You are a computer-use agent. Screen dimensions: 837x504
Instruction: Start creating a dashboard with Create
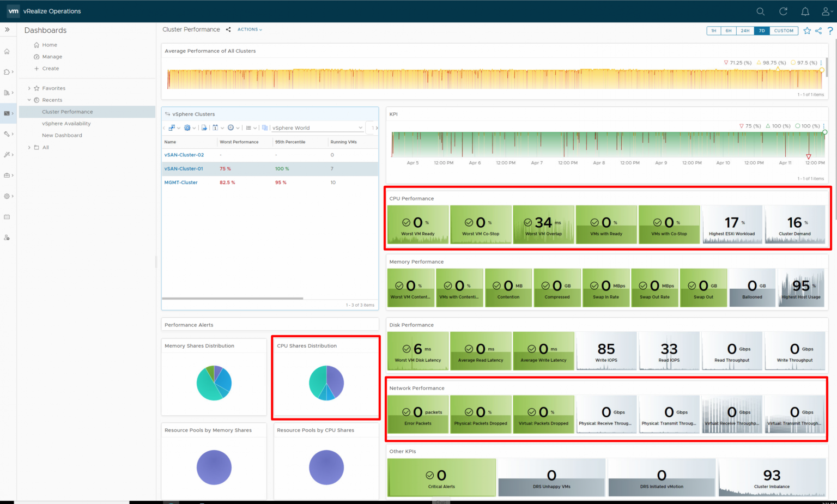50,68
